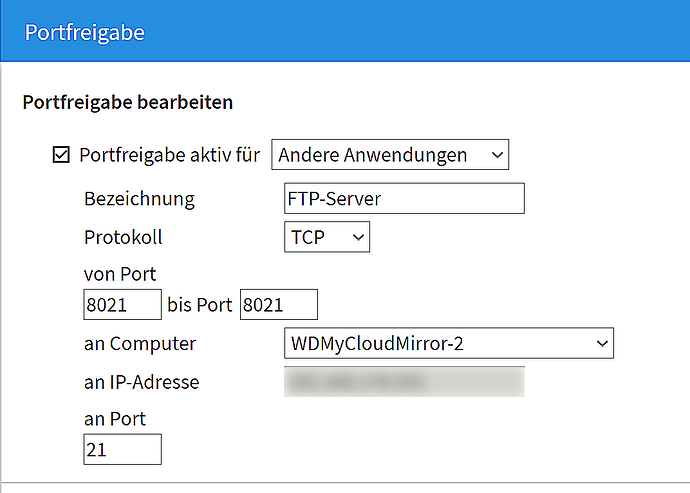690x493 pixels.
Task: Expand the TCP protocol dropdown
Action: point(326,237)
